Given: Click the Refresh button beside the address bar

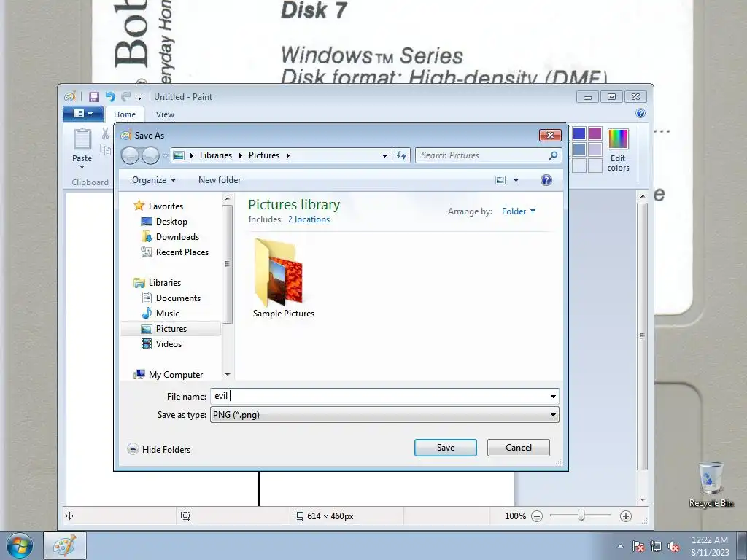Looking at the screenshot, I should (x=400, y=155).
